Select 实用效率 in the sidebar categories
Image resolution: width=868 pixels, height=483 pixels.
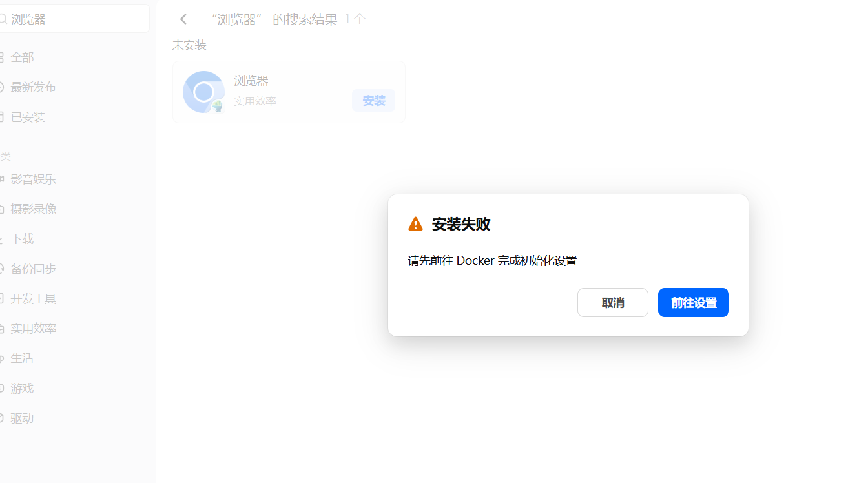[33, 328]
